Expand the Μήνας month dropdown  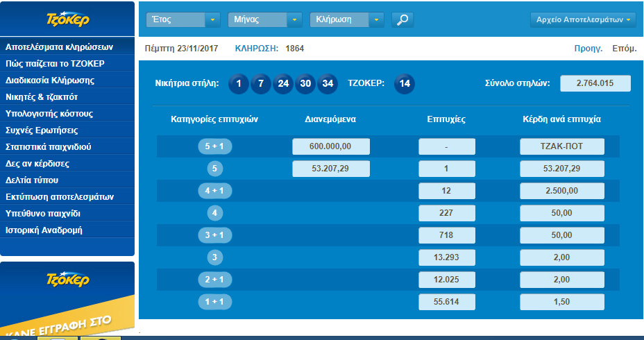tap(264, 20)
